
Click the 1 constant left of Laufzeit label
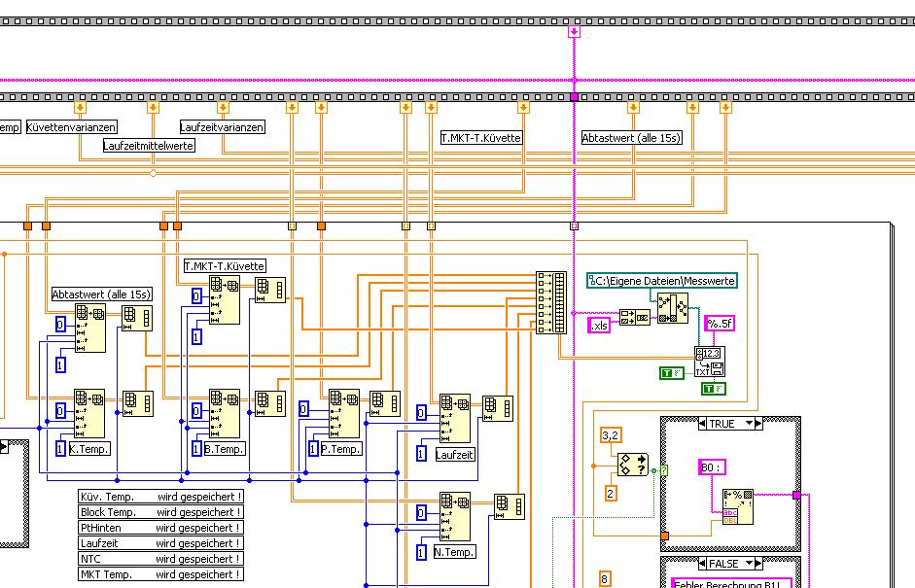(421, 454)
